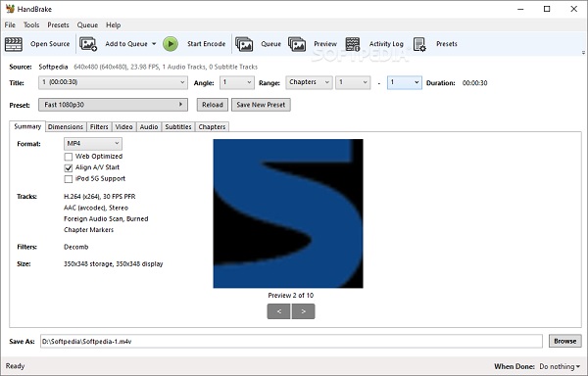Click the Open Source label
The height and width of the screenshot is (376, 588).
(50, 44)
